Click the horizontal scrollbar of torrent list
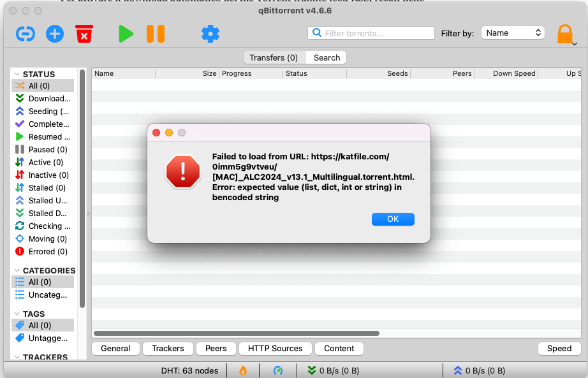The width and height of the screenshot is (588, 378). [x=236, y=333]
